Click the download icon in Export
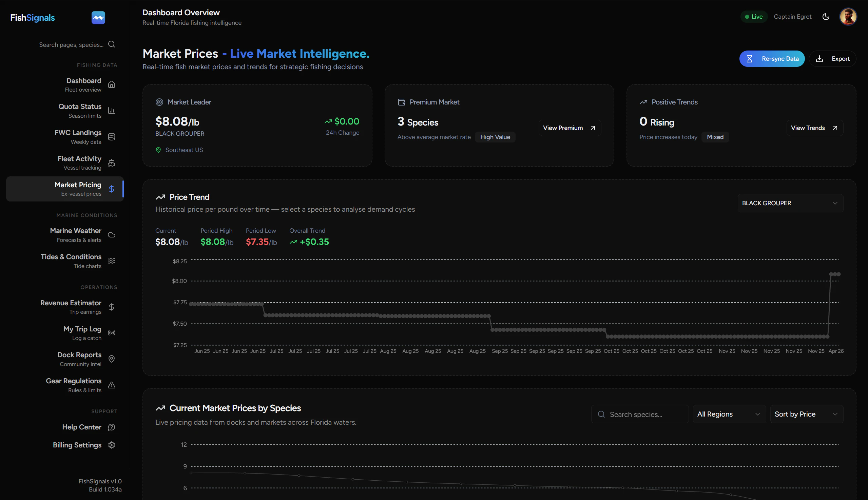This screenshot has height=500, width=868. [819, 59]
